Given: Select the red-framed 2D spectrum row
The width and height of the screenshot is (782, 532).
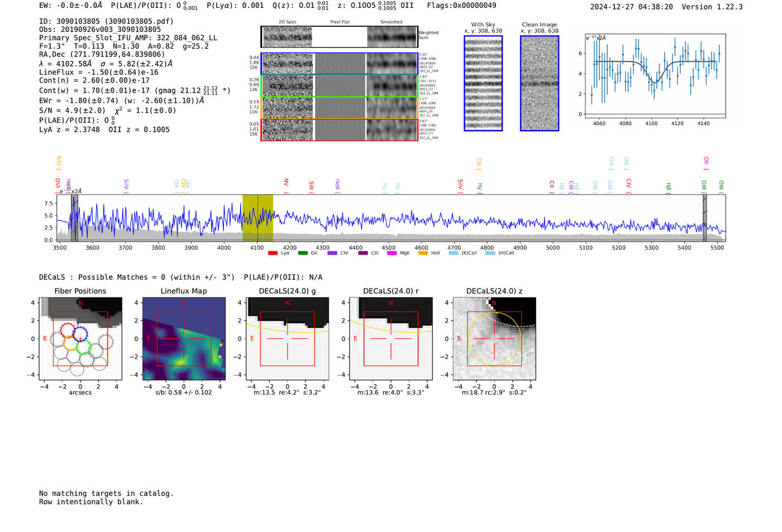Looking at the screenshot, I should 339,130.
